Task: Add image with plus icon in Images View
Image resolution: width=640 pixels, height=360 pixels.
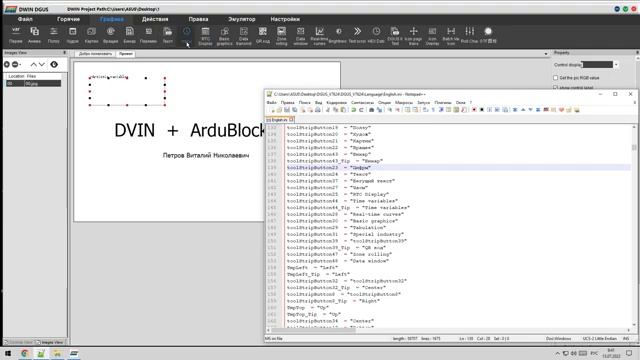Action: point(7,64)
